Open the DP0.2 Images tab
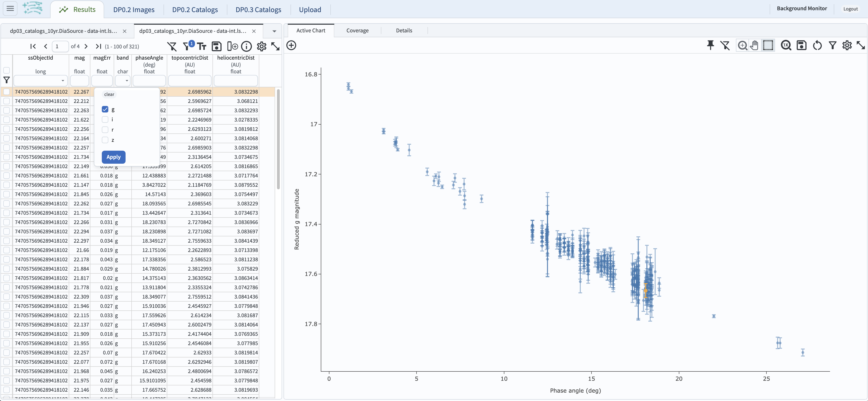Viewport: 868px width, 401px height. [134, 9]
